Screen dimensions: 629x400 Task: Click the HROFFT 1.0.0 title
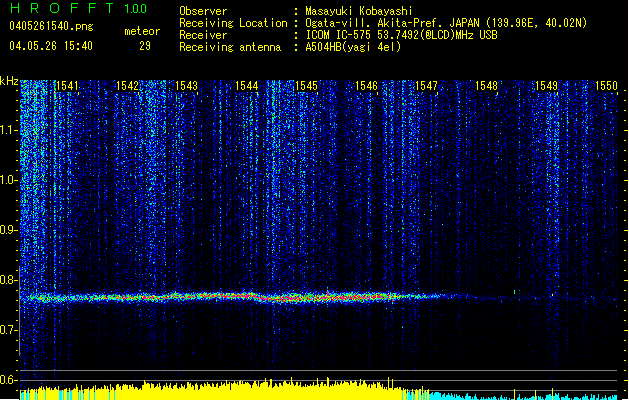(79, 8)
